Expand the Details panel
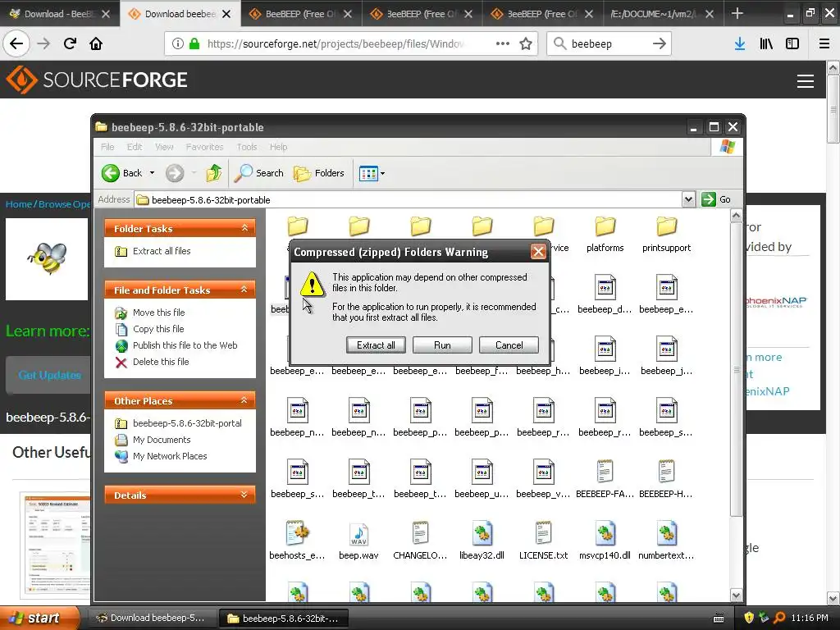840x630 pixels. coord(244,495)
